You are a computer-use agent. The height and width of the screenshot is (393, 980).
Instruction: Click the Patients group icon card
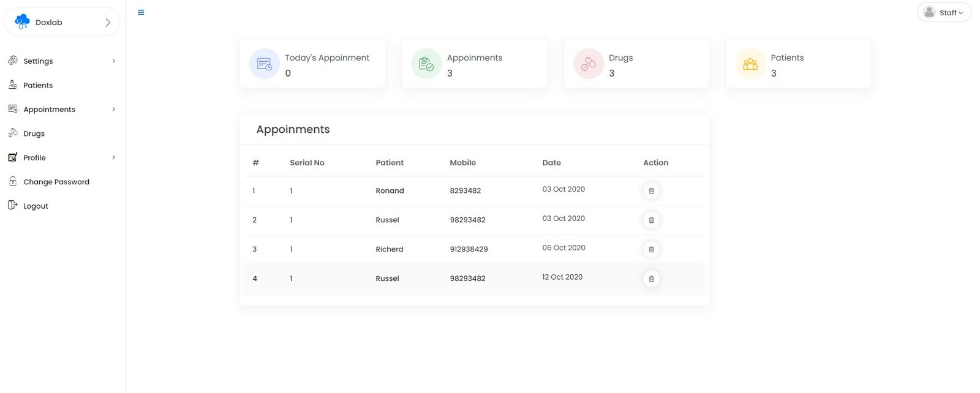[x=750, y=64]
